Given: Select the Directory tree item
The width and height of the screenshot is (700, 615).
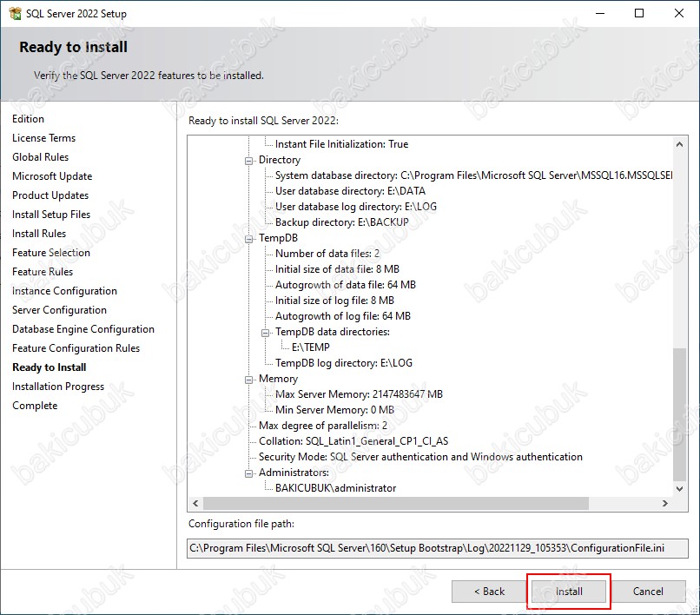Looking at the screenshot, I should tap(280, 160).
